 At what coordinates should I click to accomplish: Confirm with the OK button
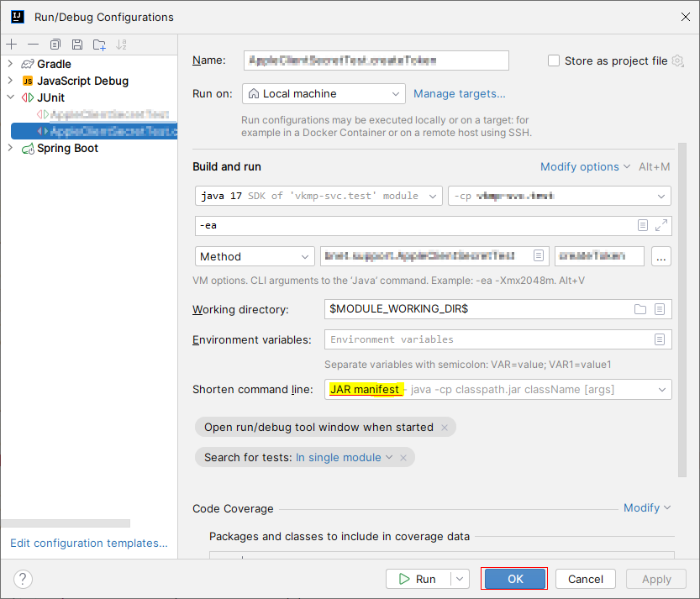[515, 580]
